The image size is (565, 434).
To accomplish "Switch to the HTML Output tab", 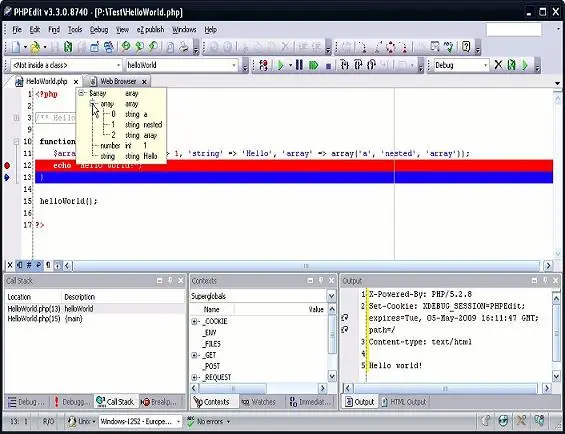I will point(404,402).
